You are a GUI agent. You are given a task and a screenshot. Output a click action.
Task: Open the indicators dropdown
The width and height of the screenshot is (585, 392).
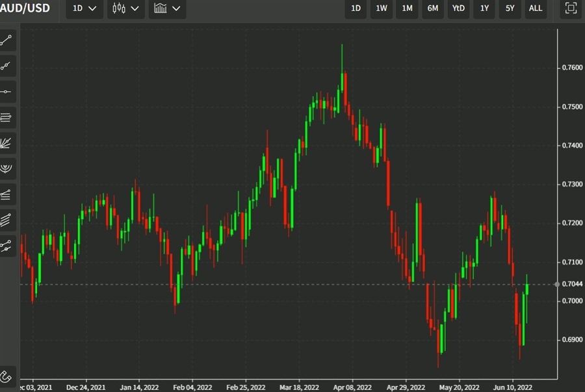click(x=167, y=8)
